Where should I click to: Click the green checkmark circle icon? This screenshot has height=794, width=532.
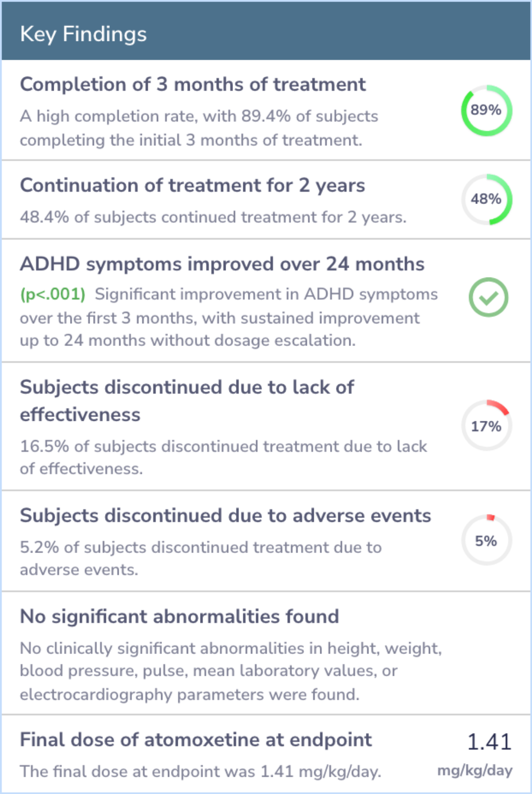488,297
